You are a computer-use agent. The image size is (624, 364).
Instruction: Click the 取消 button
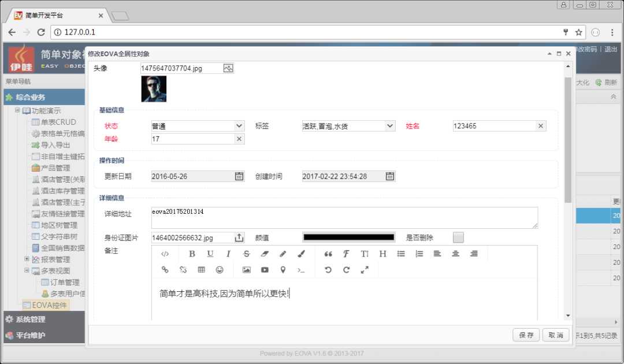pos(555,335)
